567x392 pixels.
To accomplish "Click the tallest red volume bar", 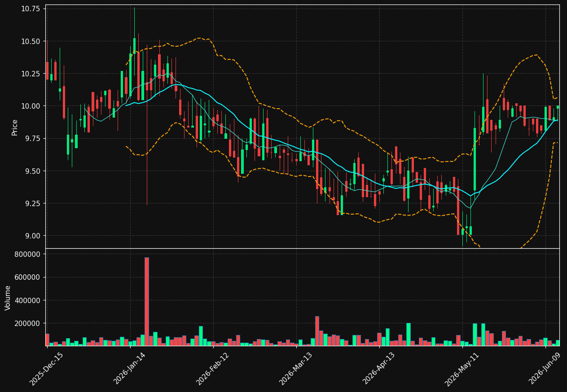I will (147, 302).
